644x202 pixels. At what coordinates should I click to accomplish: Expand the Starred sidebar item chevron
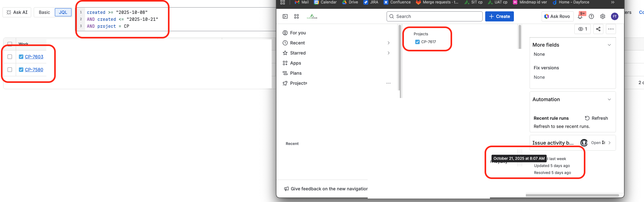[x=388, y=53]
